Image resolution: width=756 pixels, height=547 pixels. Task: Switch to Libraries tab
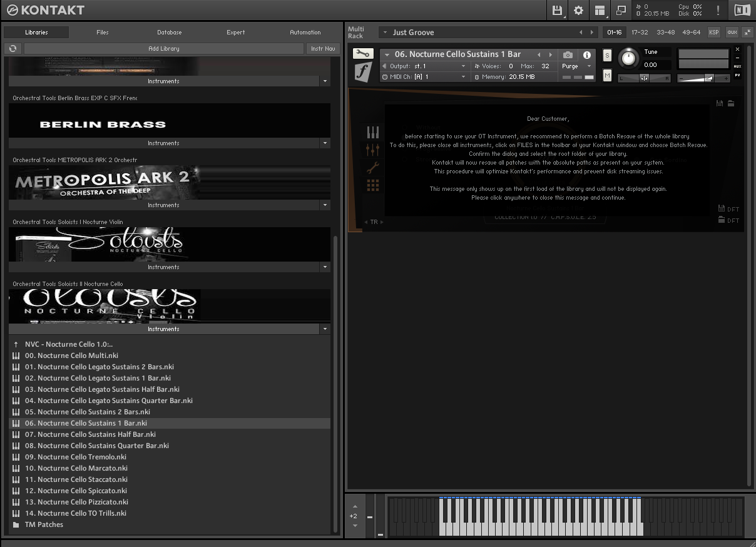pyautogui.click(x=36, y=32)
